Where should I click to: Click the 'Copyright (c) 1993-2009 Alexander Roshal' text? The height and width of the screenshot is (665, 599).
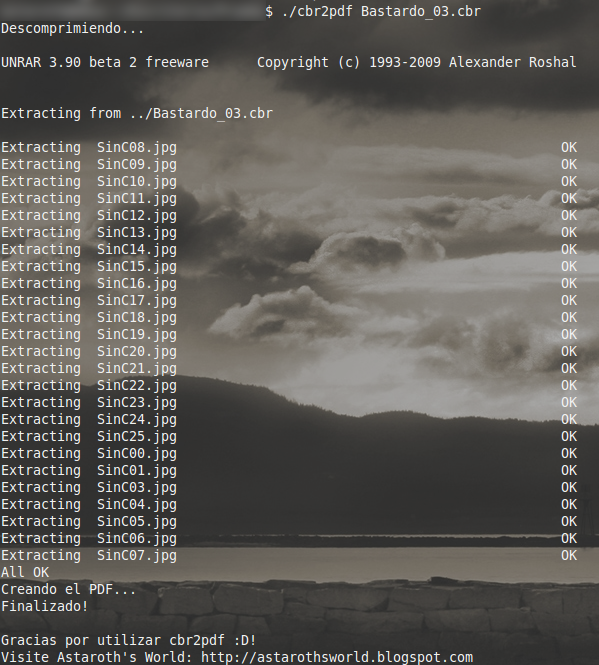tap(417, 62)
